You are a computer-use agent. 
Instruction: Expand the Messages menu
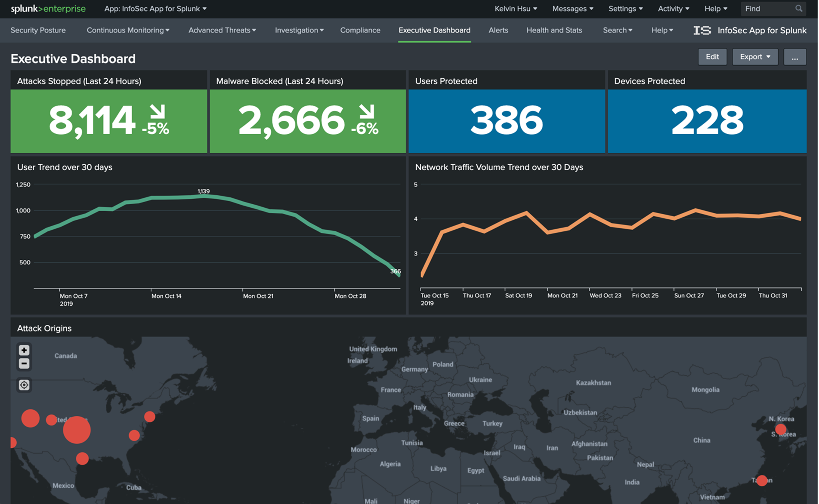(x=572, y=9)
